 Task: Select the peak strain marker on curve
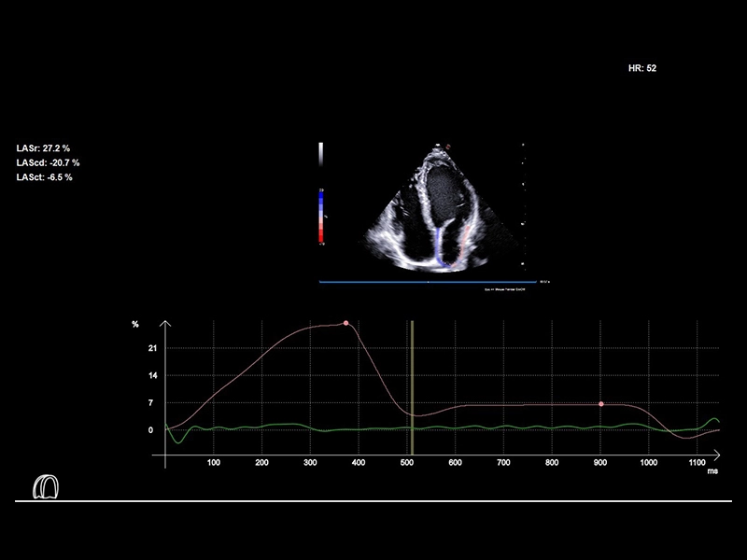coord(345,323)
